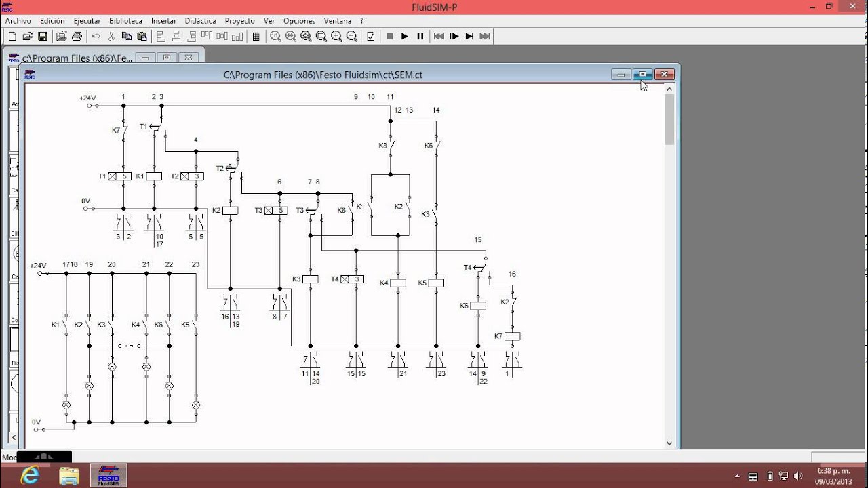Screen dimensions: 868x488
Task: Zoom out with the minus magnifier
Action: click(352, 37)
